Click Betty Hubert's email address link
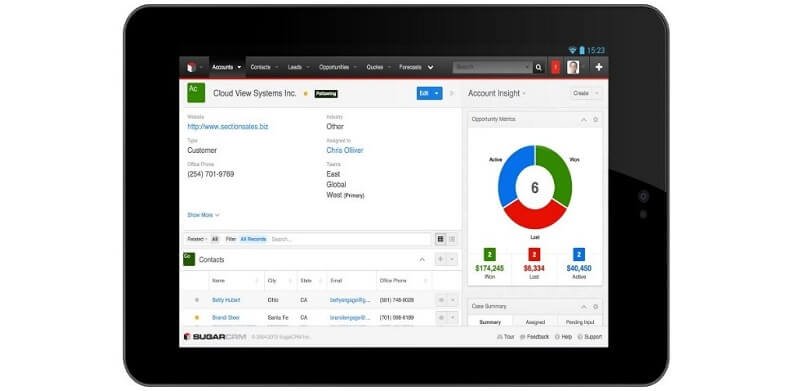This screenshot has height=391, width=785. 350,300
